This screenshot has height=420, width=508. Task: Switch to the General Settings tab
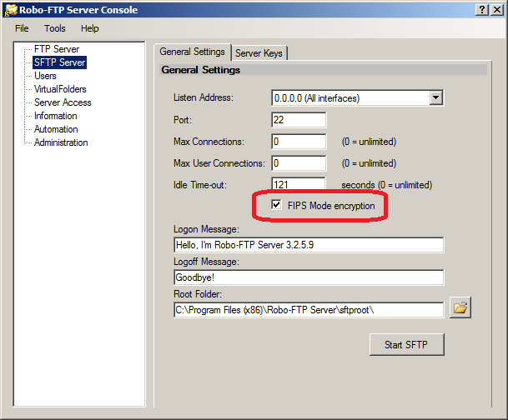[192, 52]
